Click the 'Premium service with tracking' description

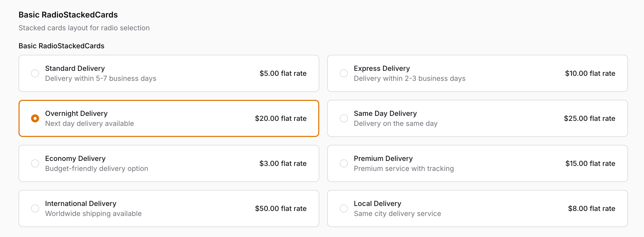point(404,169)
